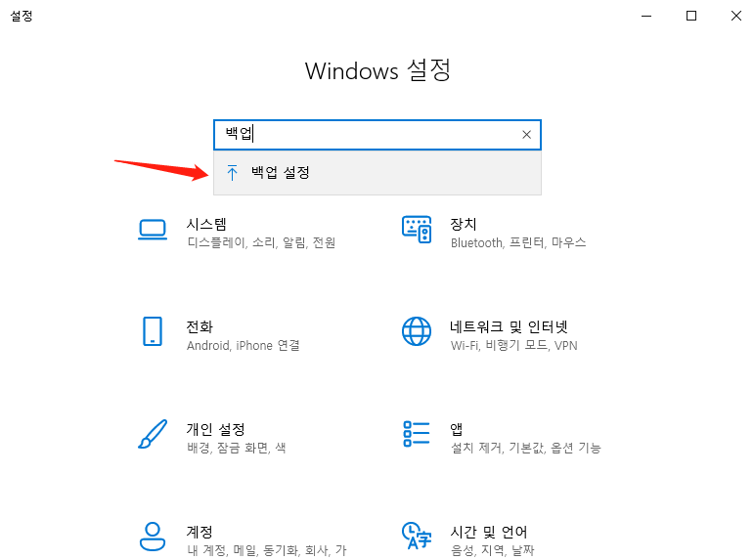The height and width of the screenshot is (560, 754).
Task: Click the text 음성, 지역, 날짜
Action: coord(493,550)
